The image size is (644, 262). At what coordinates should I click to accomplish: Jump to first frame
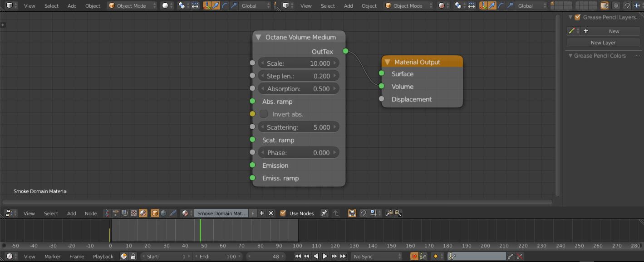pos(298,256)
